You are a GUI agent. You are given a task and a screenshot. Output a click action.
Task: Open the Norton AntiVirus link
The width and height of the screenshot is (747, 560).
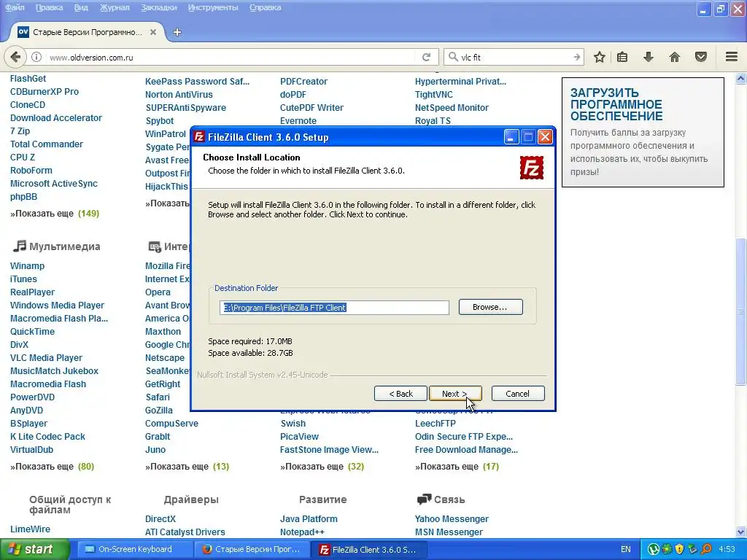179,94
